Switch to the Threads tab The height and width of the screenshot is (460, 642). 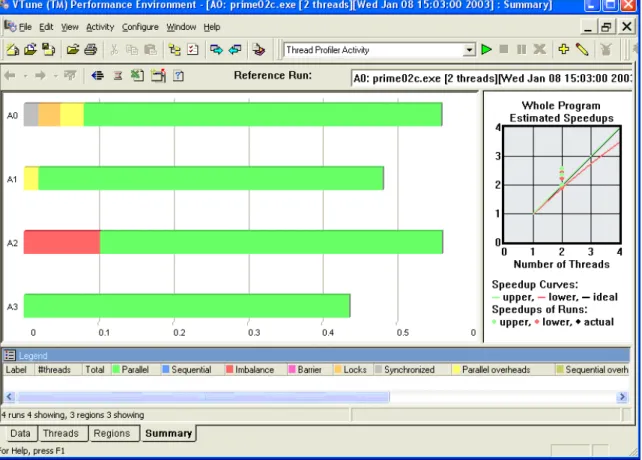61,433
